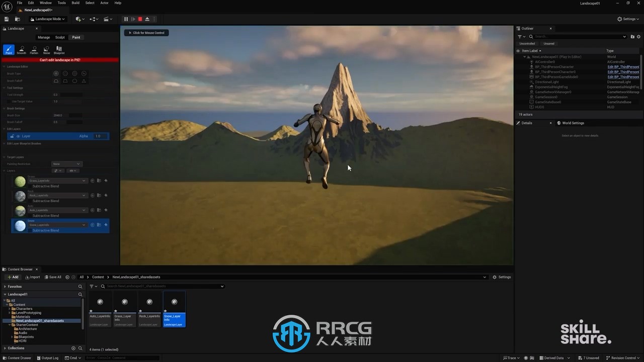Select the last Brush Falloff shape
This screenshot has height=362, width=644.
pos(84,81)
